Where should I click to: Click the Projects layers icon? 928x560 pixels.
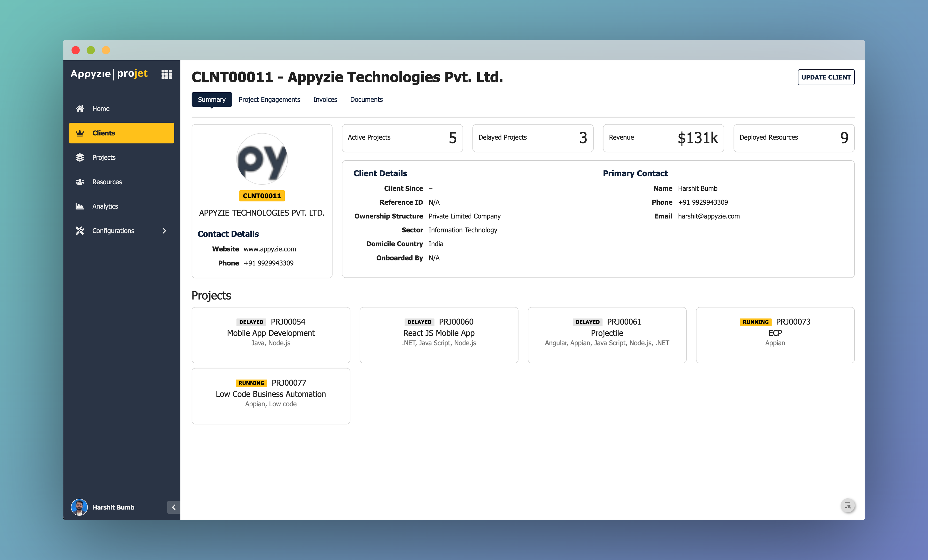(80, 158)
